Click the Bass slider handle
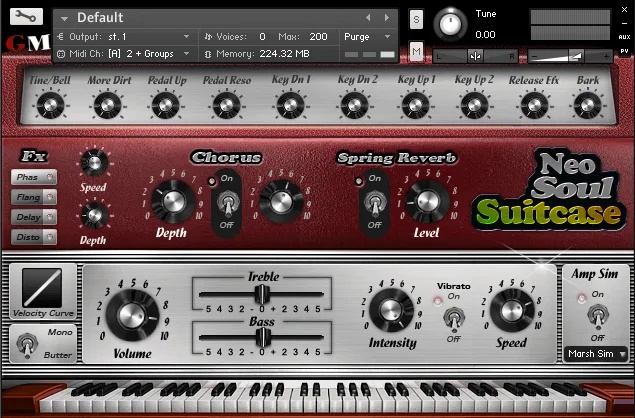Image resolution: width=635 pixels, height=418 pixels. coord(263,337)
